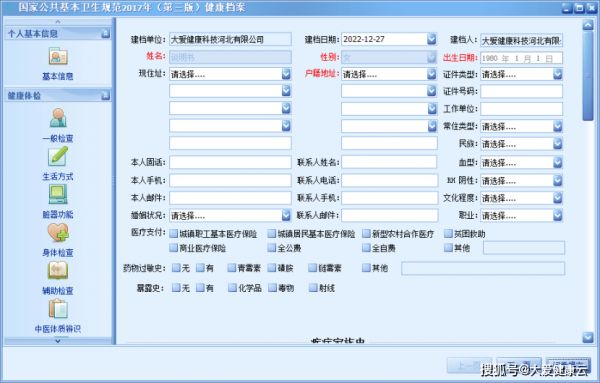Select the 一般检查 icon
600x383 pixels.
tap(58, 118)
